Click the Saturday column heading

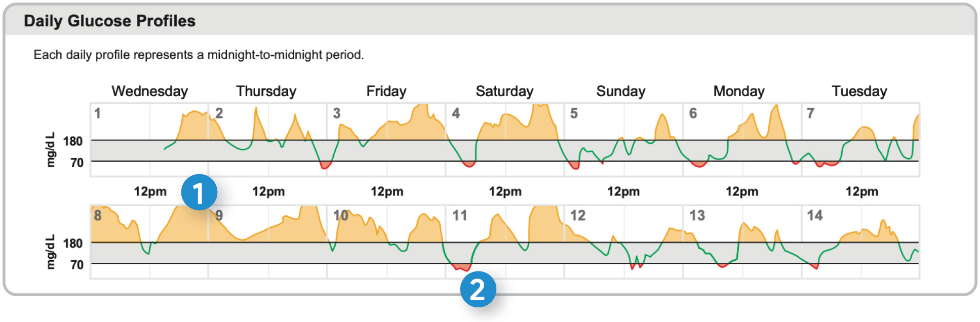[504, 91]
